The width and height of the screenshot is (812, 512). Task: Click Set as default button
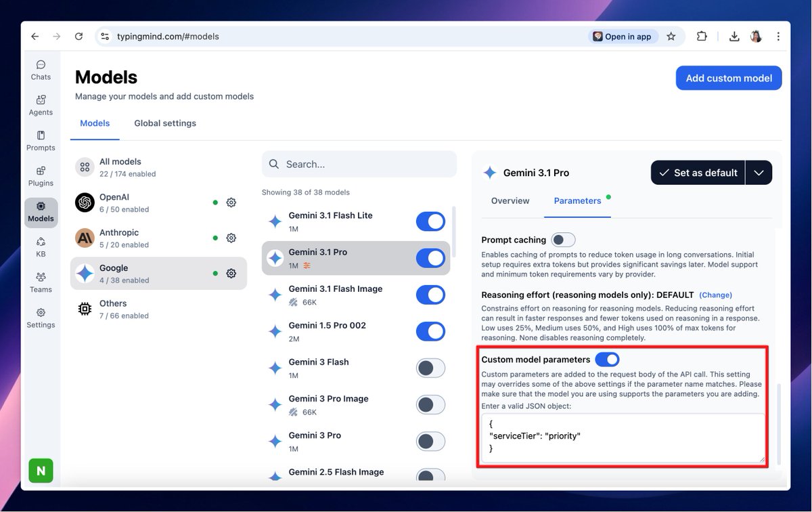[698, 173]
